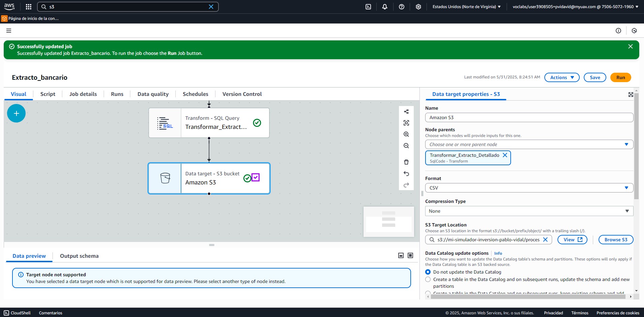Open the voclabs account menu dropdown

tap(575, 7)
